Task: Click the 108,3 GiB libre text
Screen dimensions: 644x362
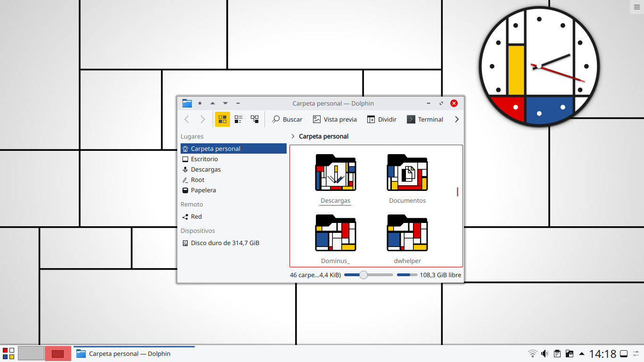Action: coord(441,275)
